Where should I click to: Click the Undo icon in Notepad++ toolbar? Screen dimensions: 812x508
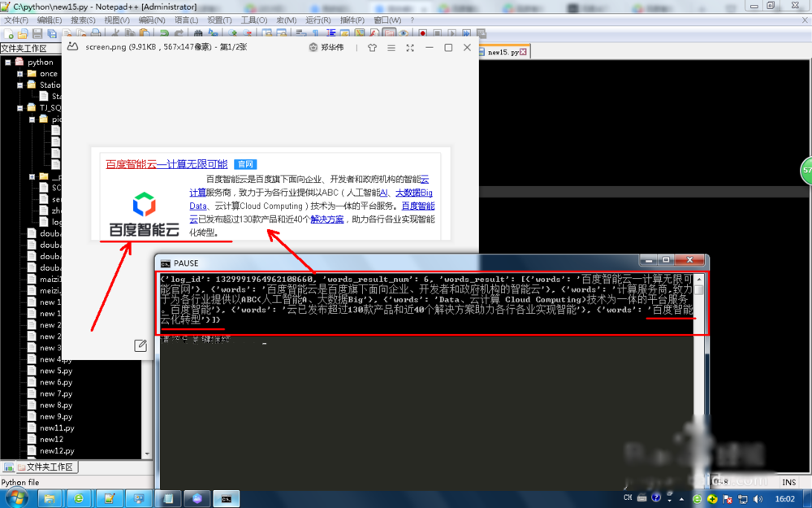[x=164, y=33]
